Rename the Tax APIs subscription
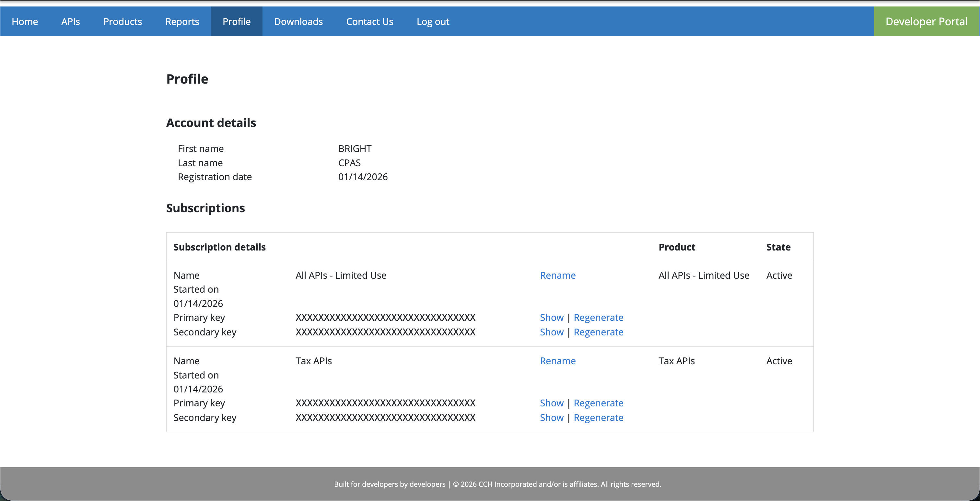Image resolution: width=980 pixels, height=501 pixels. click(x=558, y=361)
